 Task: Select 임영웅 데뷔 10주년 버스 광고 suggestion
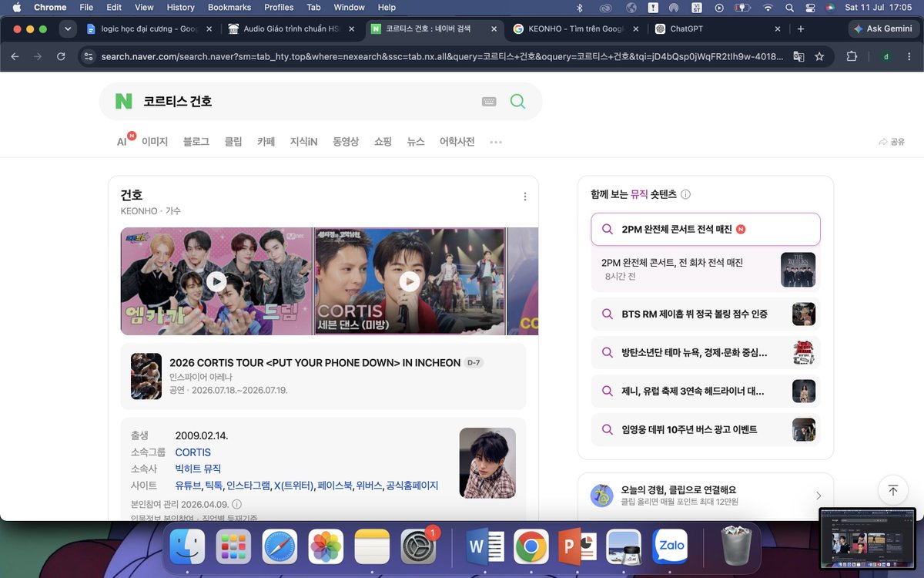pos(705,429)
